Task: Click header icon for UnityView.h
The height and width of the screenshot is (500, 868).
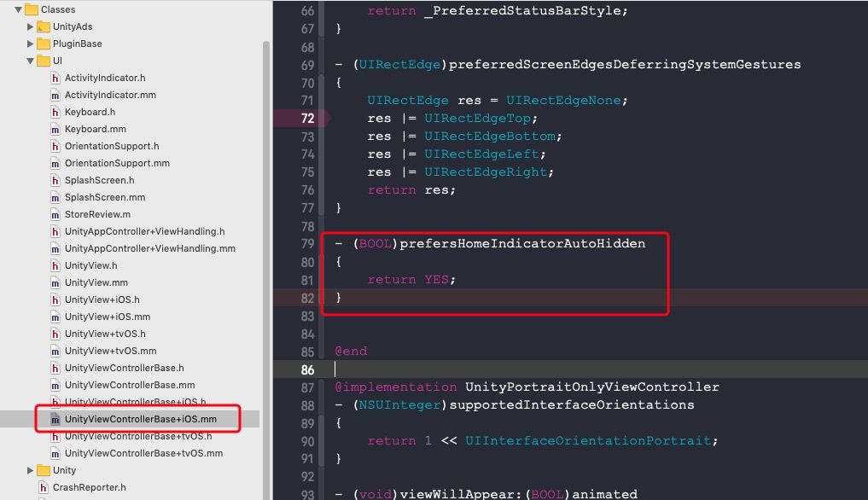Action: [x=55, y=265]
